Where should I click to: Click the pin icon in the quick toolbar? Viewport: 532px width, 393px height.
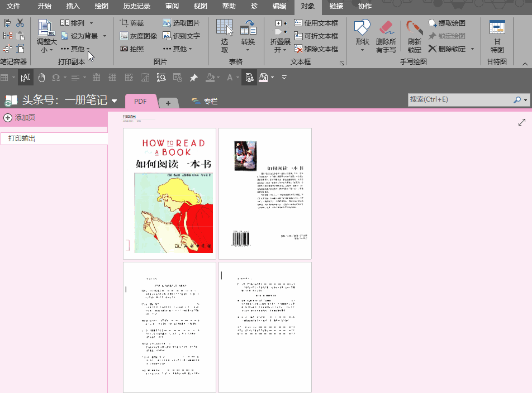tap(193, 77)
